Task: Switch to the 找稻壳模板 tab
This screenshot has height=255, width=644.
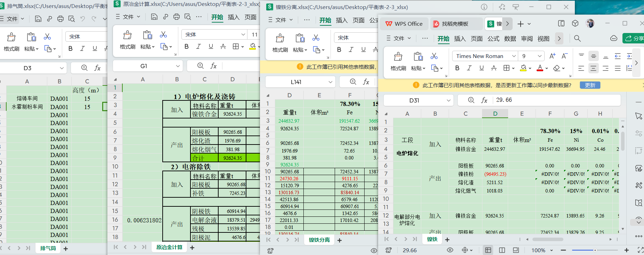Action: tap(455, 24)
